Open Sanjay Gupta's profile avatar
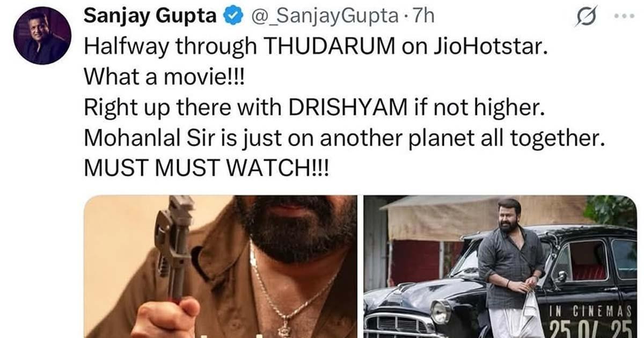Image resolution: width=644 pixels, height=338 pixels. tap(42, 36)
